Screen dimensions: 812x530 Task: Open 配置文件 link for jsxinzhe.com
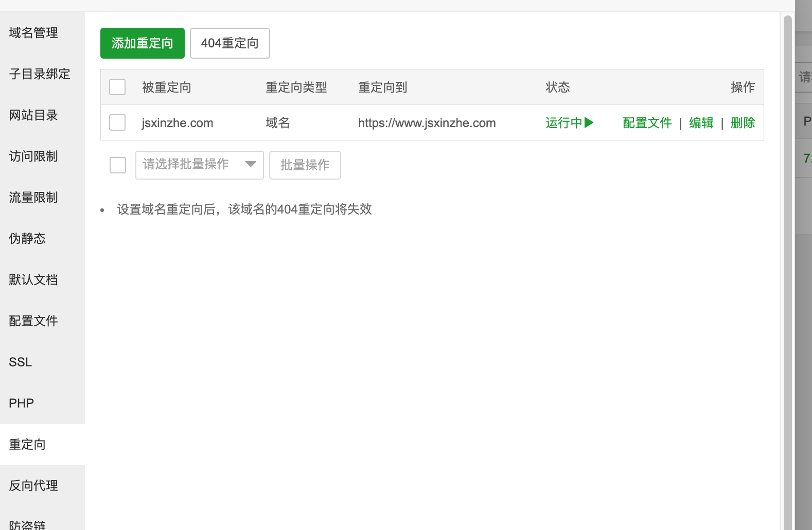647,122
